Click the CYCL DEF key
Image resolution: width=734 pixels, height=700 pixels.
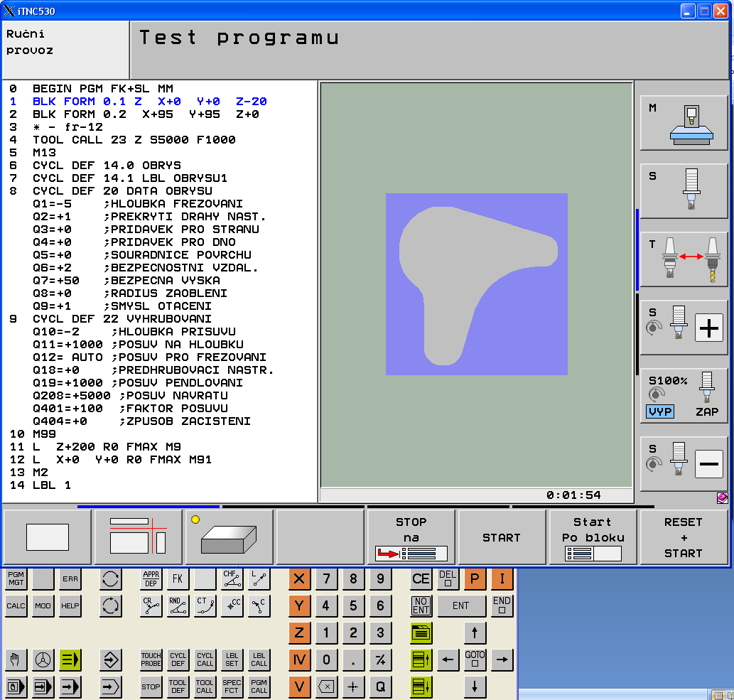pos(178,659)
